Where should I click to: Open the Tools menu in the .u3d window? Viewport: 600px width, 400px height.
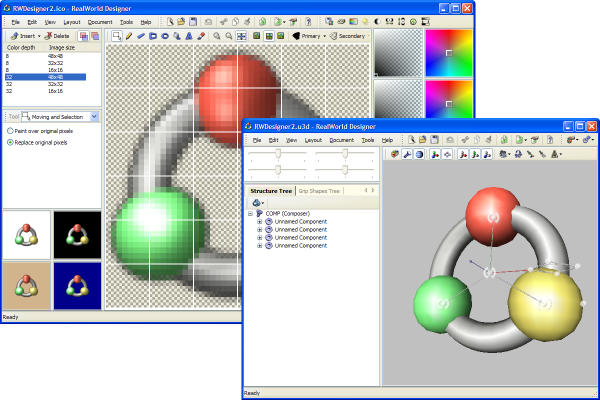pyautogui.click(x=368, y=140)
